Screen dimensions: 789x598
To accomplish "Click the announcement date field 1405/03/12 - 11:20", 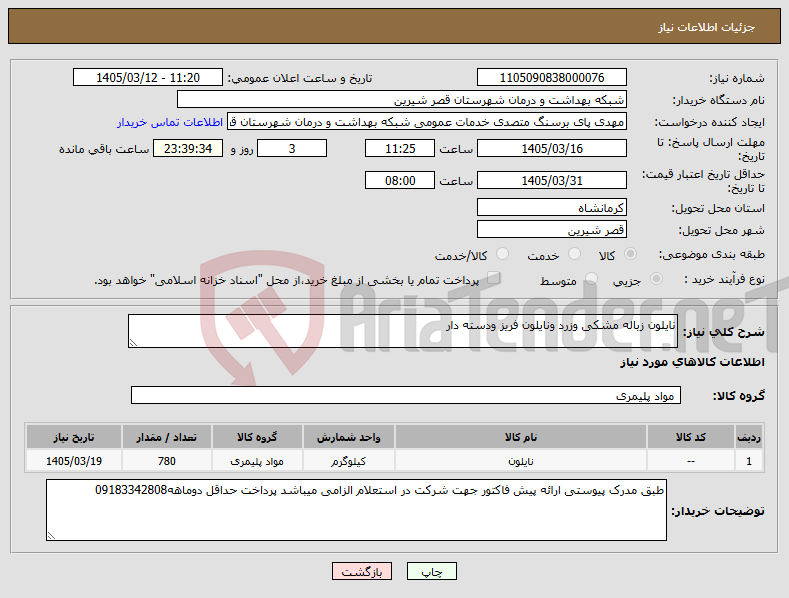I will 148,78.
